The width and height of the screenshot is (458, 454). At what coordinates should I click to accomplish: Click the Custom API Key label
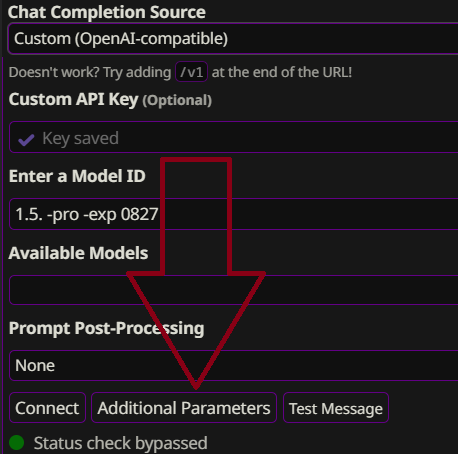(73, 99)
